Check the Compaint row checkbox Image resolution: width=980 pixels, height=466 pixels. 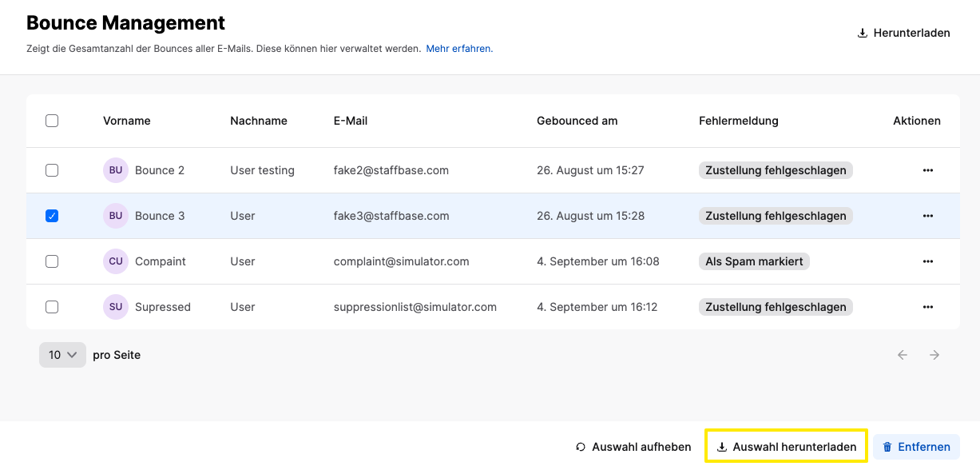(52, 261)
